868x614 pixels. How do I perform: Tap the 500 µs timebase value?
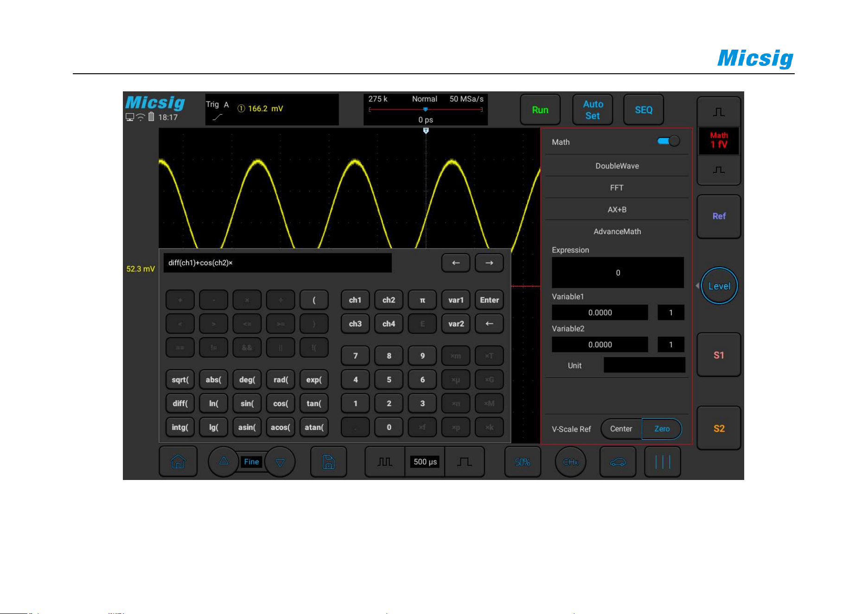425,462
